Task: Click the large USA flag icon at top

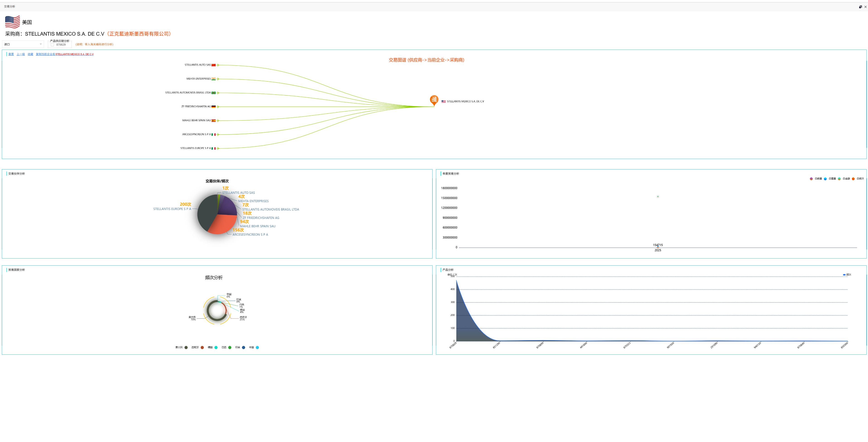Action: tap(12, 22)
